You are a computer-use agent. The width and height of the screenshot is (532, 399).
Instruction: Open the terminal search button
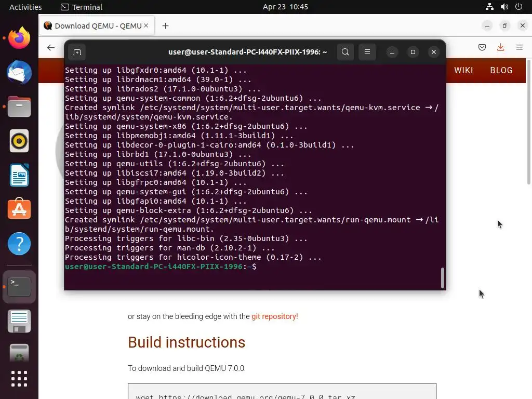(x=345, y=52)
